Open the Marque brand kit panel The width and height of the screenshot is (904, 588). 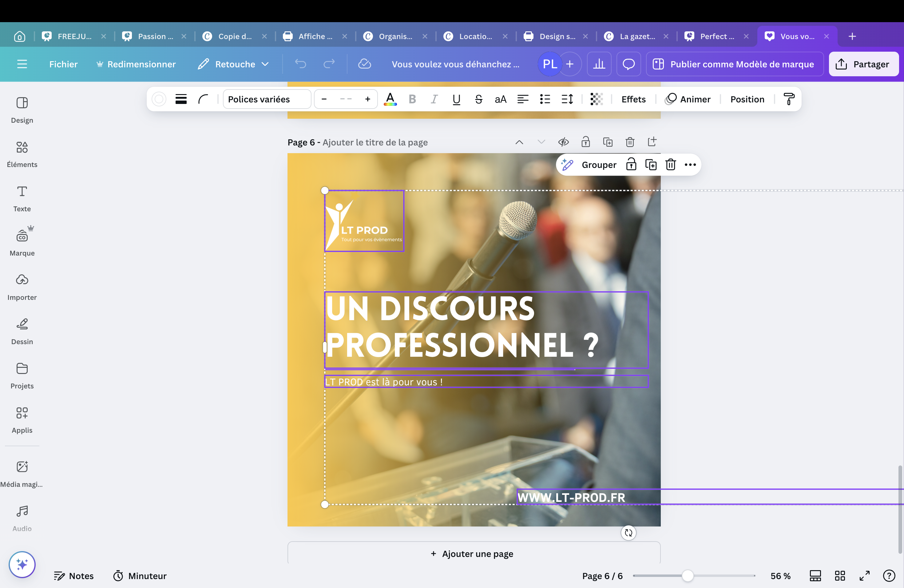click(x=22, y=242)
